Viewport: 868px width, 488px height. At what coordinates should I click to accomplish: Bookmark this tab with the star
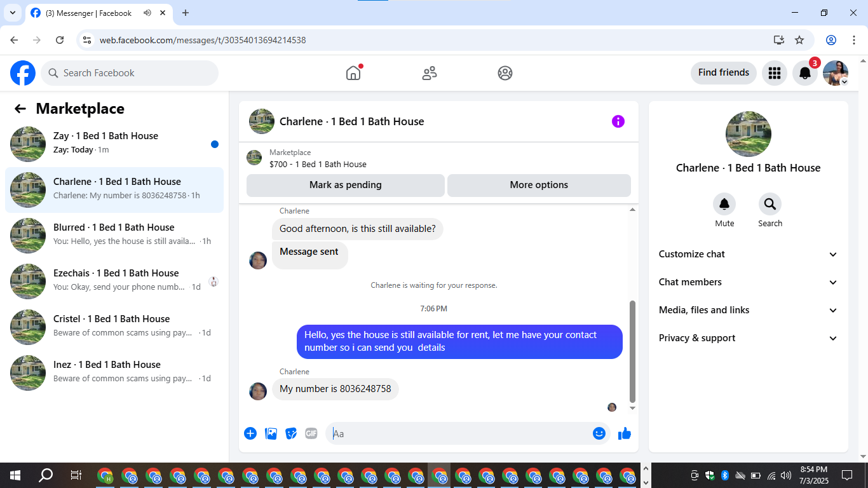pos(799,40)
